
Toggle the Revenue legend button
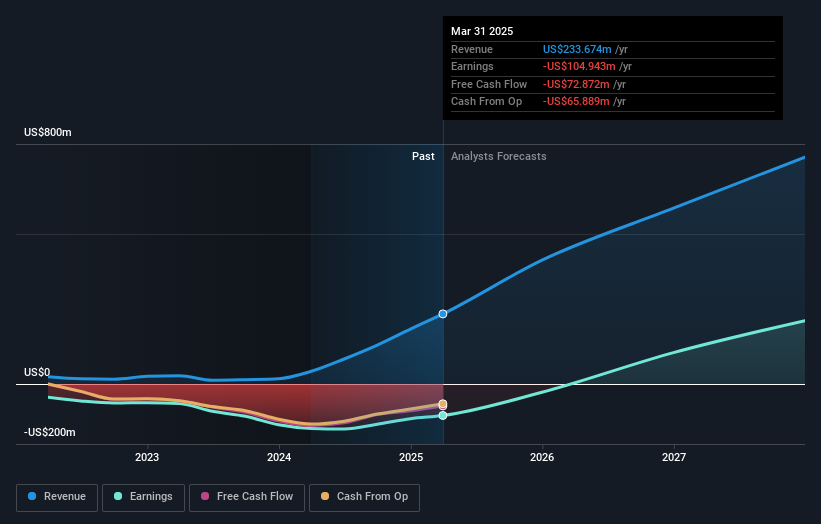57,497
